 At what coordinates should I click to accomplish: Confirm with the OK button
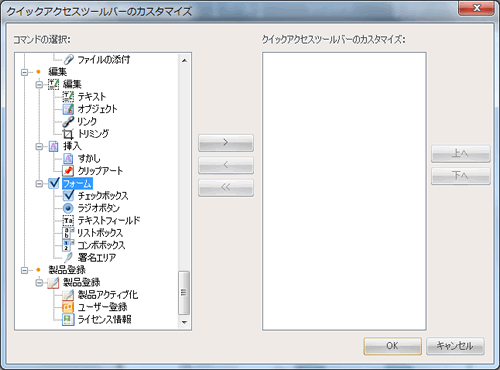392,346
